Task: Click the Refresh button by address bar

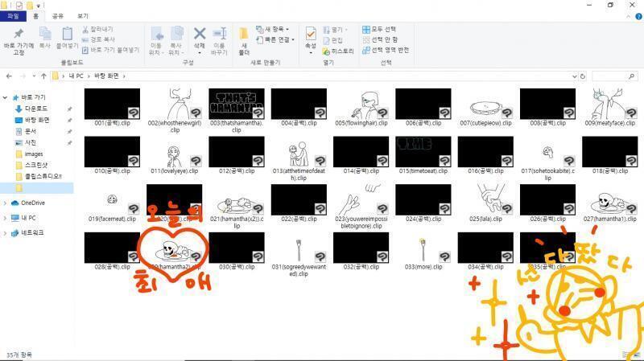Action: (582, 76)
